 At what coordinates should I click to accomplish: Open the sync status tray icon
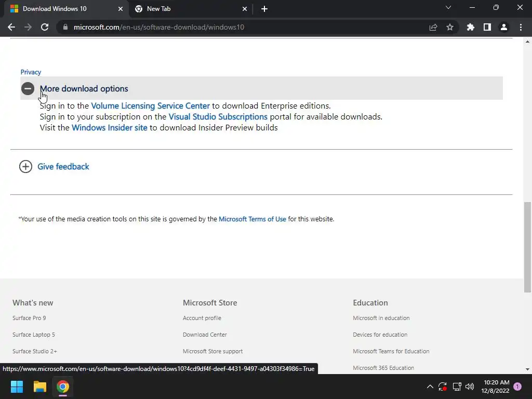[x=443, y=387]
